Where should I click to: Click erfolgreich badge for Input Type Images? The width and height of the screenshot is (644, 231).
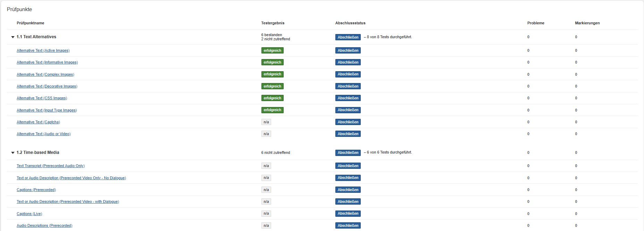tap(272, 110)
